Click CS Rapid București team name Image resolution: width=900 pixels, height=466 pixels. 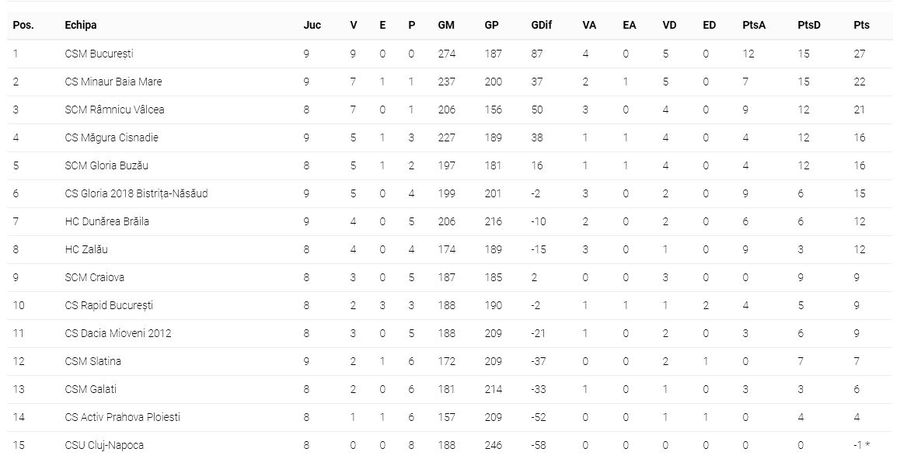108,305
